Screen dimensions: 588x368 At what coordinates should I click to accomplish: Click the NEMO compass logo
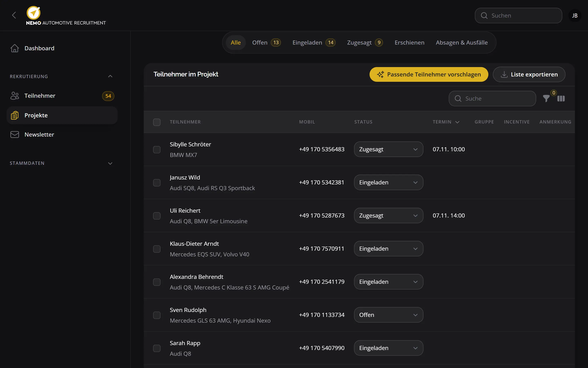coord(33,13)
